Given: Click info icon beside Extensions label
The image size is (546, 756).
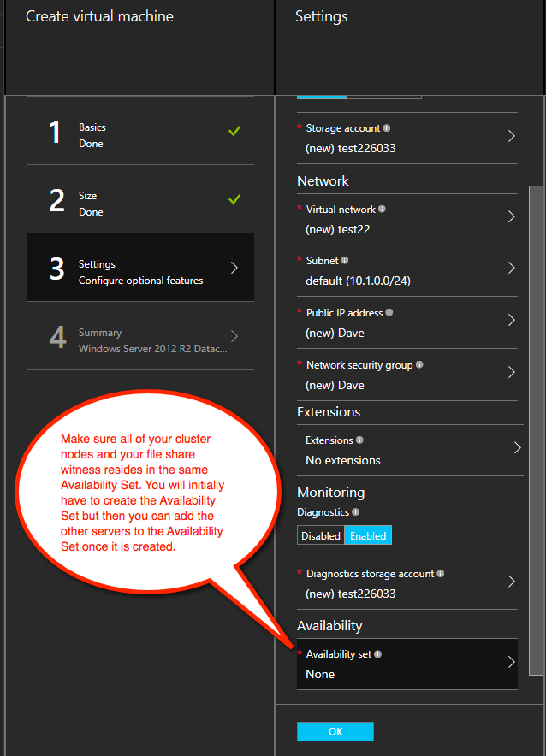Looking at the screenshot, I should (x=359, y=440).
